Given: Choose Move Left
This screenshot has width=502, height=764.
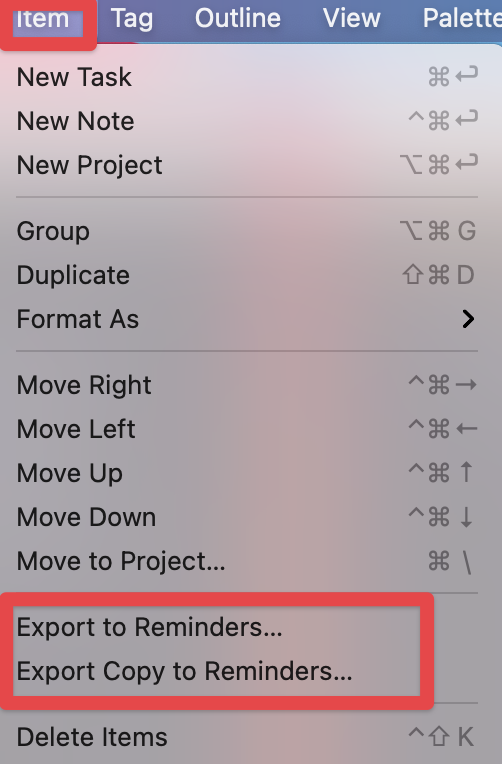Looking at the screenshot, I should coord(247,429).
